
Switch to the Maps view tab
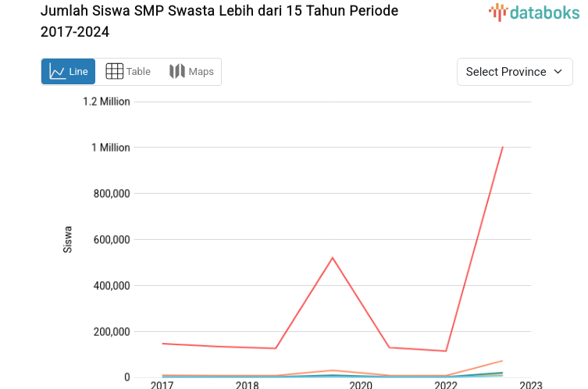(x=191, y=72)
